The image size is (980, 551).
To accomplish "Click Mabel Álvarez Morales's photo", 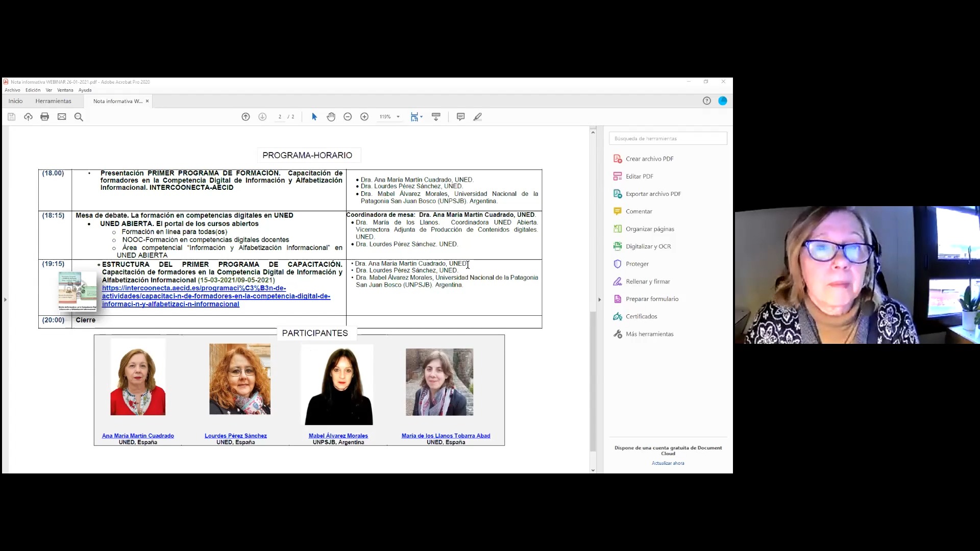I will [338, 385].
